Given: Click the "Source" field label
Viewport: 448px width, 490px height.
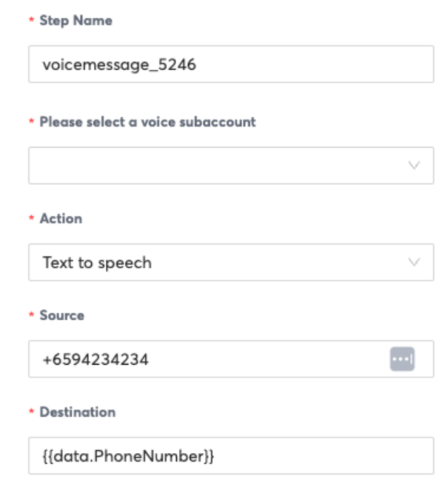Looking at the screenshot, I should point(62,315).
